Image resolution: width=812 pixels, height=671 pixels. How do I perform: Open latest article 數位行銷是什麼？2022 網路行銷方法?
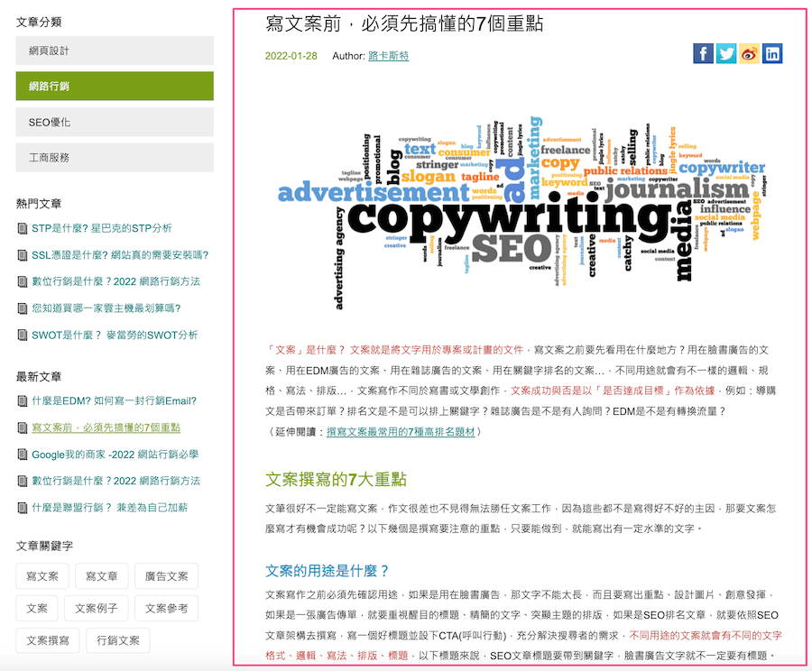[x=116, y=481]
